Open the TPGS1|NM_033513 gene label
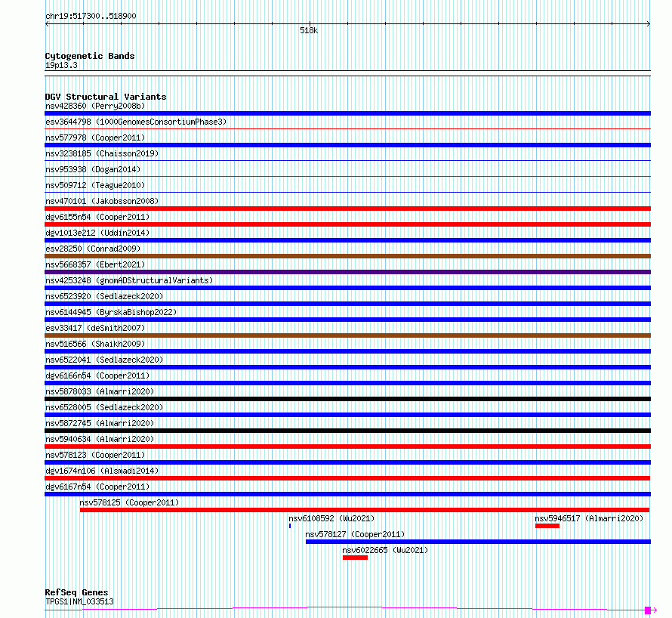 pyautogui.click(x=80, y=601)
